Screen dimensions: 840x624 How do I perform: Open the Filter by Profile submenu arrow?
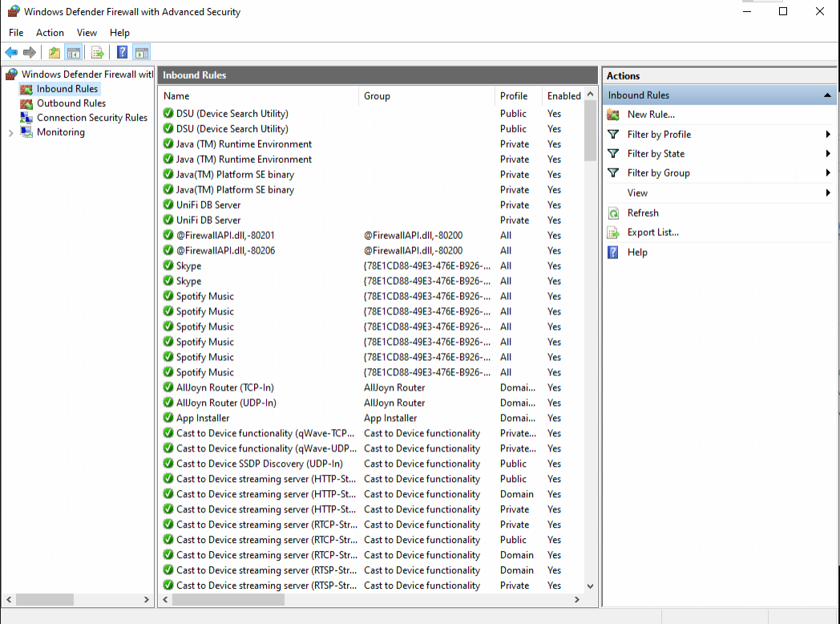828,135
